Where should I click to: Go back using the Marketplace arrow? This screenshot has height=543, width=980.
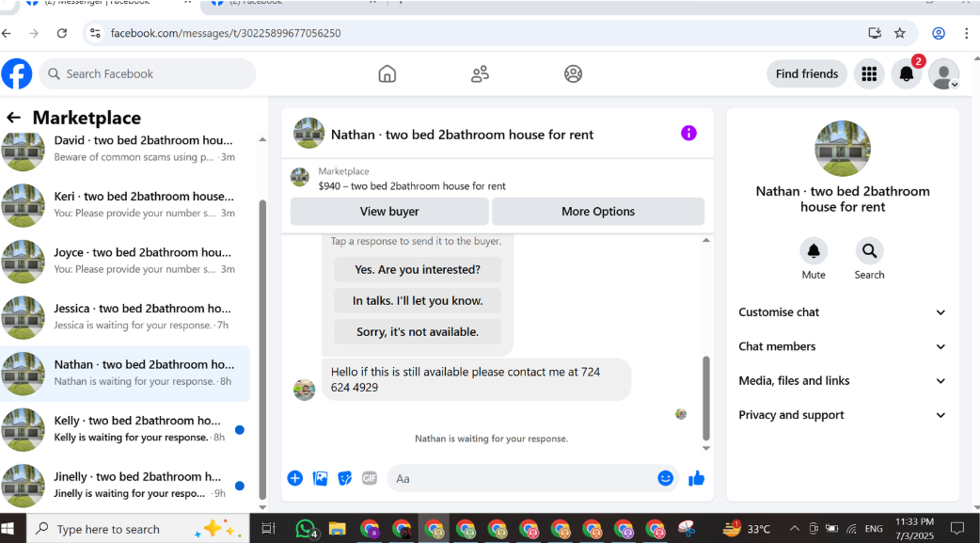tap(13, 118)
